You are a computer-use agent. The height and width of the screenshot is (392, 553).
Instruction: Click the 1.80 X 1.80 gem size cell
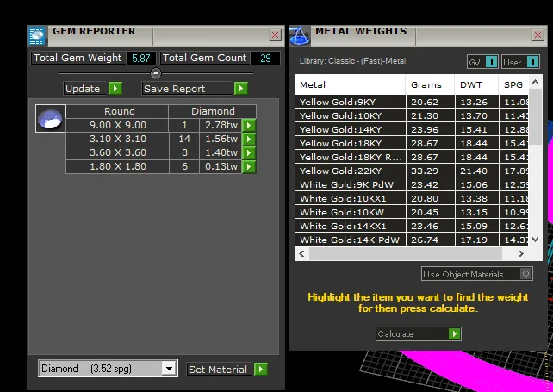tap(117, 166)
